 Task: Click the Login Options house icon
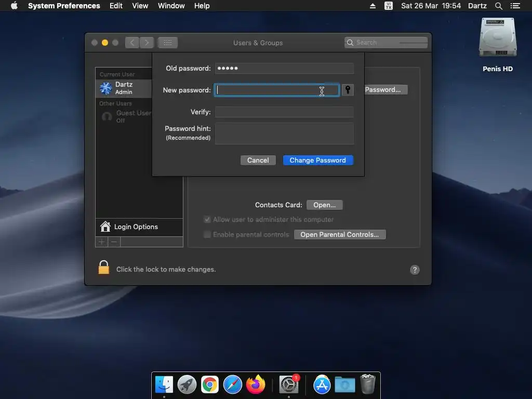105,227
